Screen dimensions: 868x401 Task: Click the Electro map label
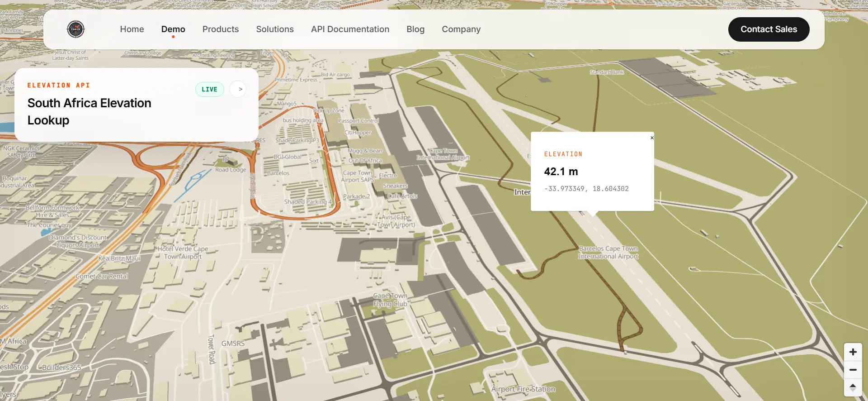[x=388, y=176]
